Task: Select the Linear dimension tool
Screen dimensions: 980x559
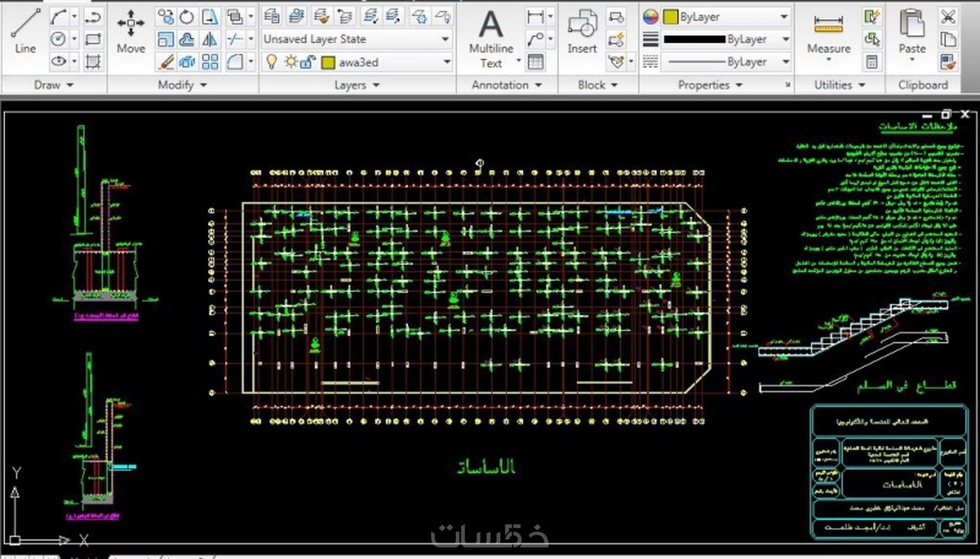Action: point(534,17)
